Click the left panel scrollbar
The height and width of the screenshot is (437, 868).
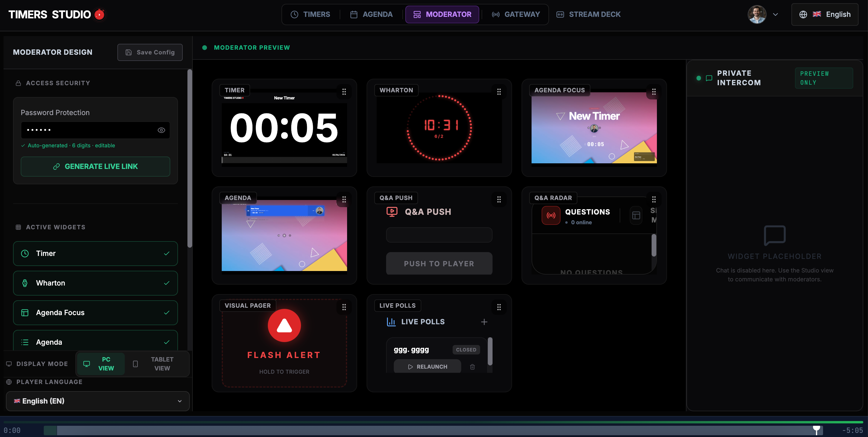point(190,159)
